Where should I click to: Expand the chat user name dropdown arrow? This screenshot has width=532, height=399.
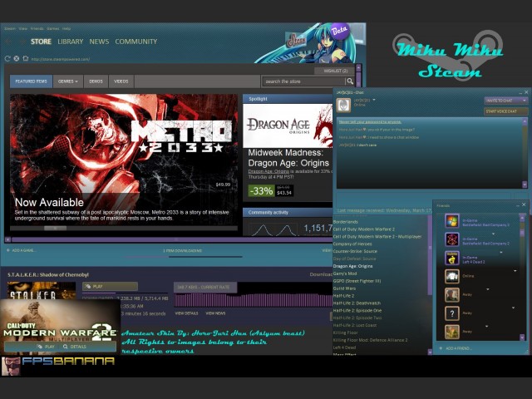pyautogui.click(x=374, y=100)
